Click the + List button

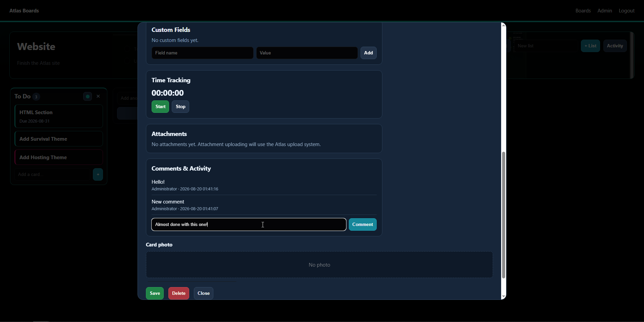tap(590, 46)
